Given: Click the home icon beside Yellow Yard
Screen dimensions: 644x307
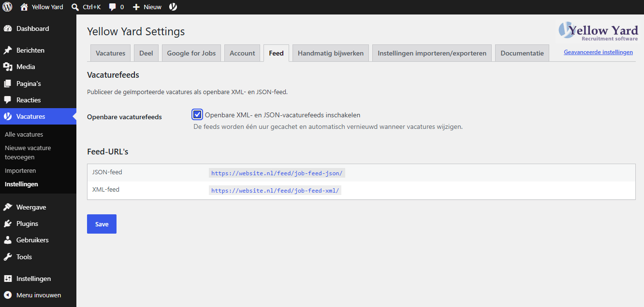Looking at the screenshot, I should click(x=24, y=7).
